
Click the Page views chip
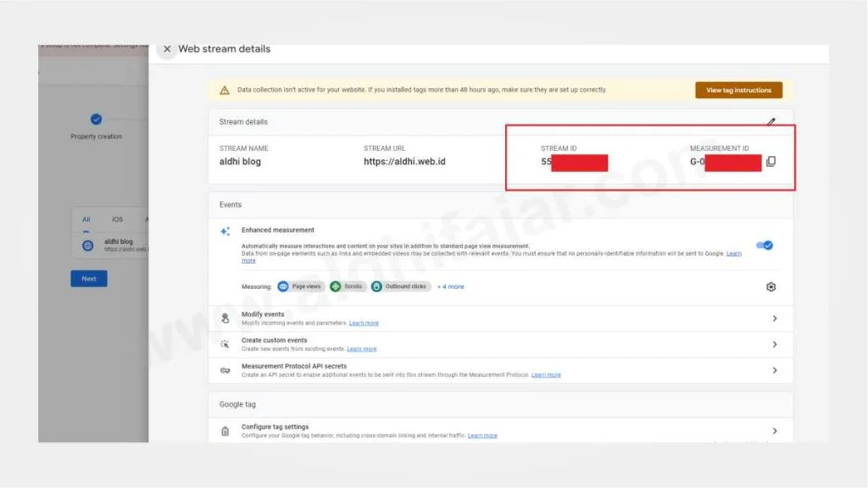point(299,286)
